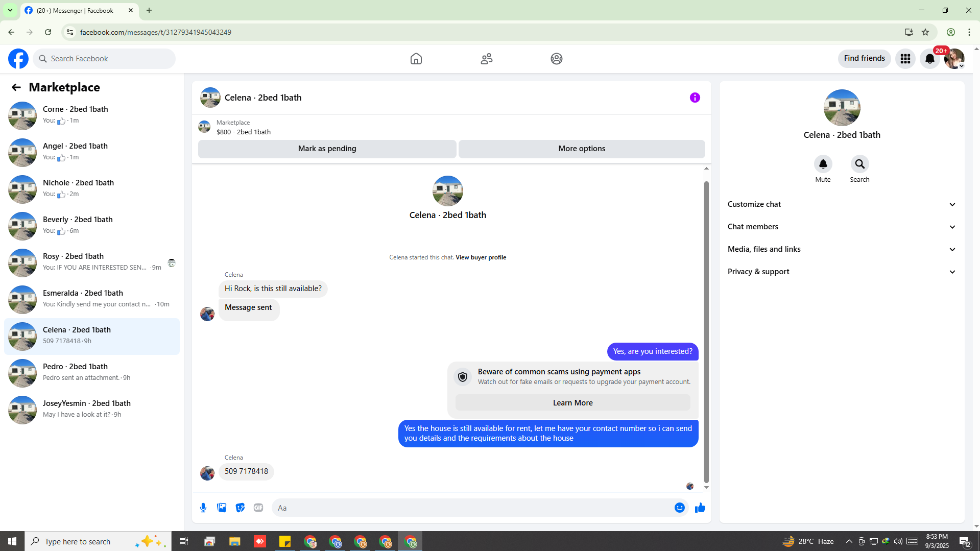
Task: Close the Messenger browser tab
Action: click(131, 10)
